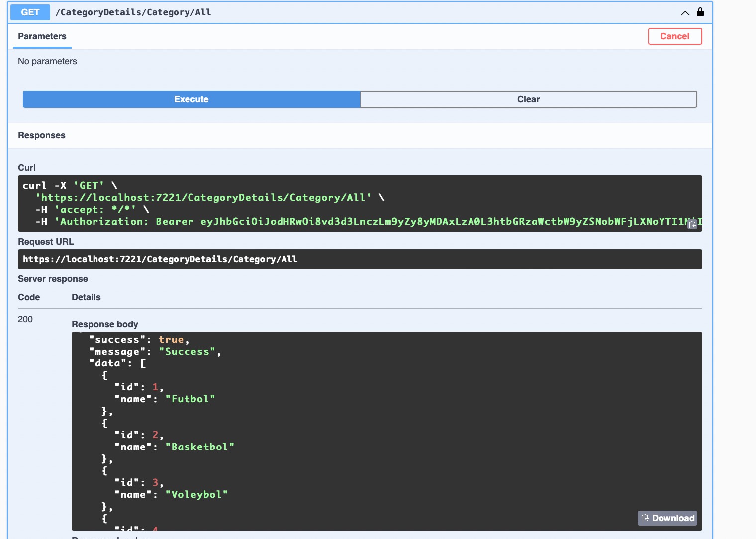Clear the current server response

(528, 99)
